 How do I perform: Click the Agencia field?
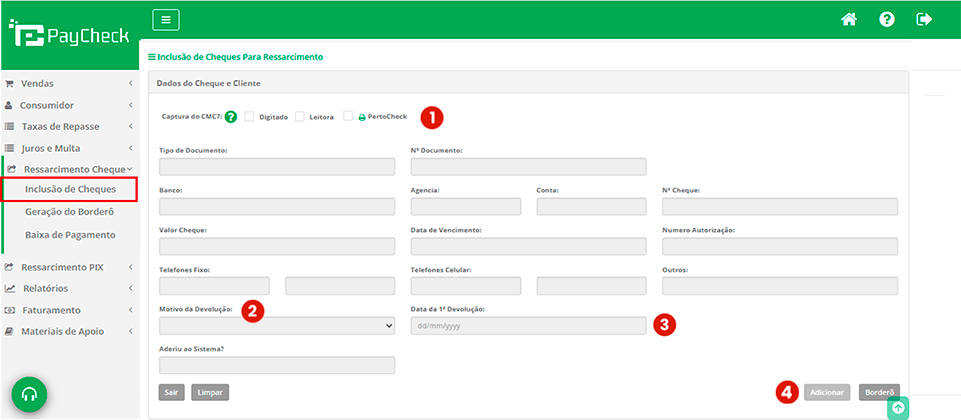coord(466,207)
